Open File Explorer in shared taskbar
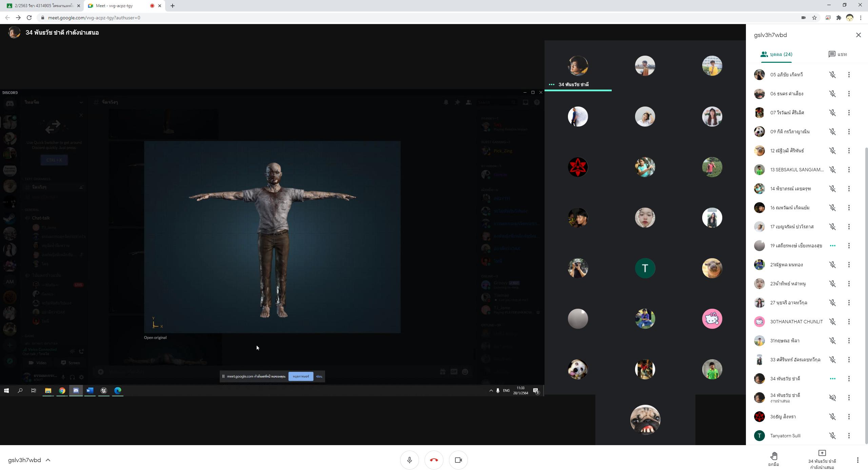868x475 pixels. point(48,391)
